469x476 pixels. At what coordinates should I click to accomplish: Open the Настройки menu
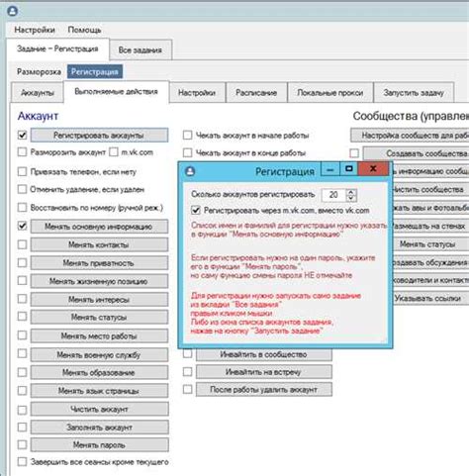coord(35,30)
